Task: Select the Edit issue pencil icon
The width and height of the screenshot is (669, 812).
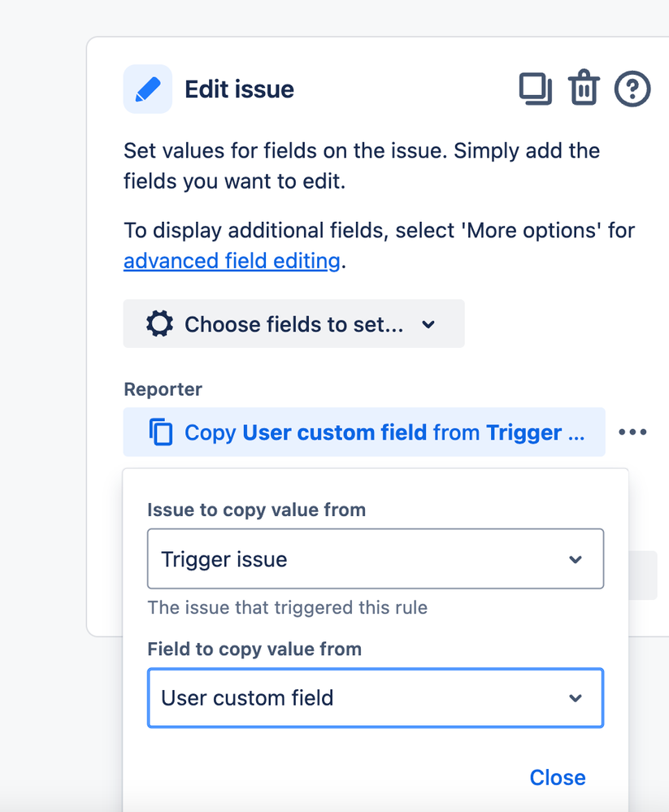Action: 147,89
